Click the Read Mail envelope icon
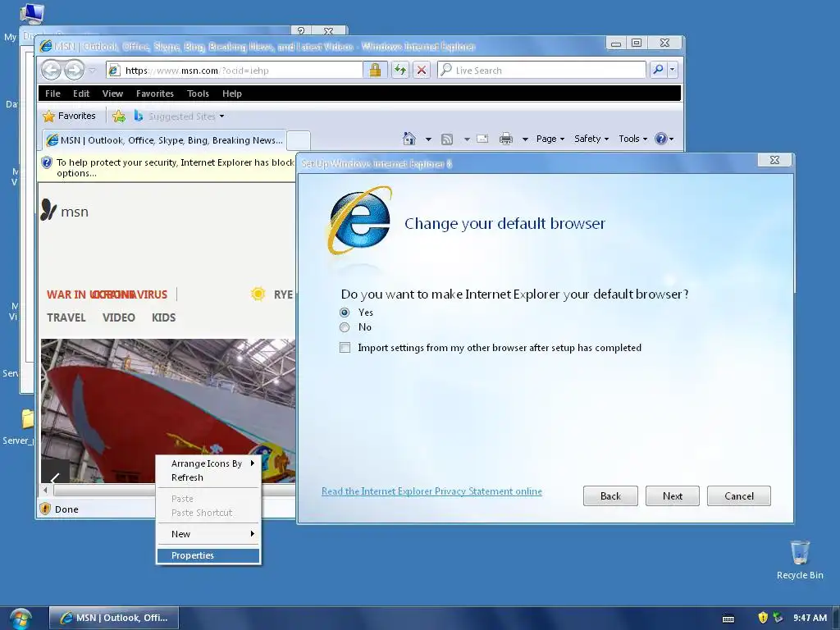This screenshot has width=840, height=630. 482,139
